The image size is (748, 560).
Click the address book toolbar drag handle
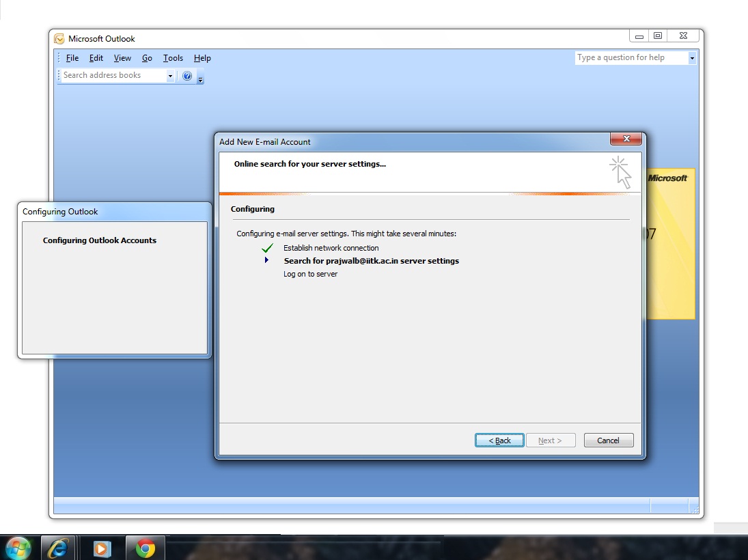[x=59, y=75]
